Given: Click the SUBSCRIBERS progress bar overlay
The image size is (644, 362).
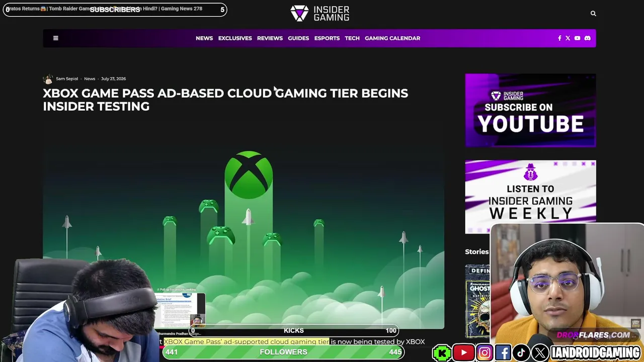Looking at the screenshot, I should coord(115,10).
